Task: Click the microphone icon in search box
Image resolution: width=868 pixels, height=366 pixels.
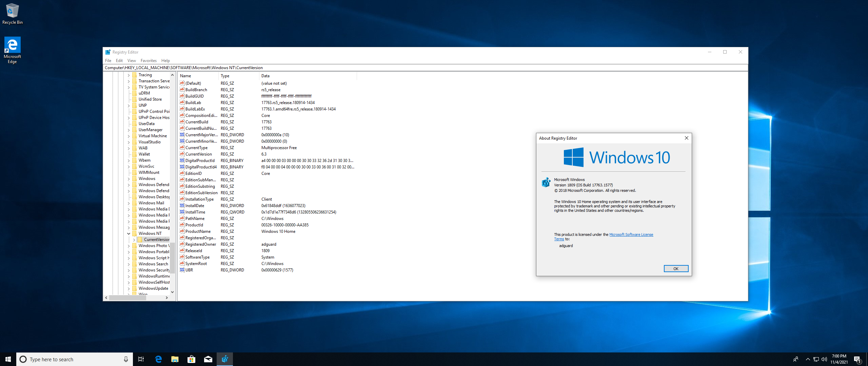Action: pyautogui.click(x=126, y=359)
